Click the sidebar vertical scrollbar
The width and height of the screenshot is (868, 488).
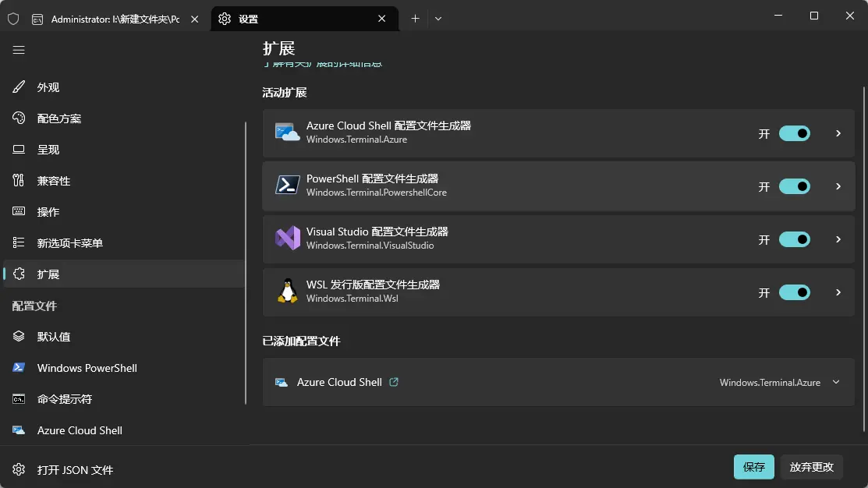click(246, 263)
